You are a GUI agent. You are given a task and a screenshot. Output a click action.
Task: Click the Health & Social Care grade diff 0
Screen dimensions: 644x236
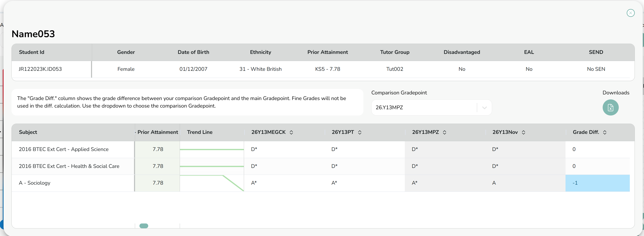(x=574, y=166)
